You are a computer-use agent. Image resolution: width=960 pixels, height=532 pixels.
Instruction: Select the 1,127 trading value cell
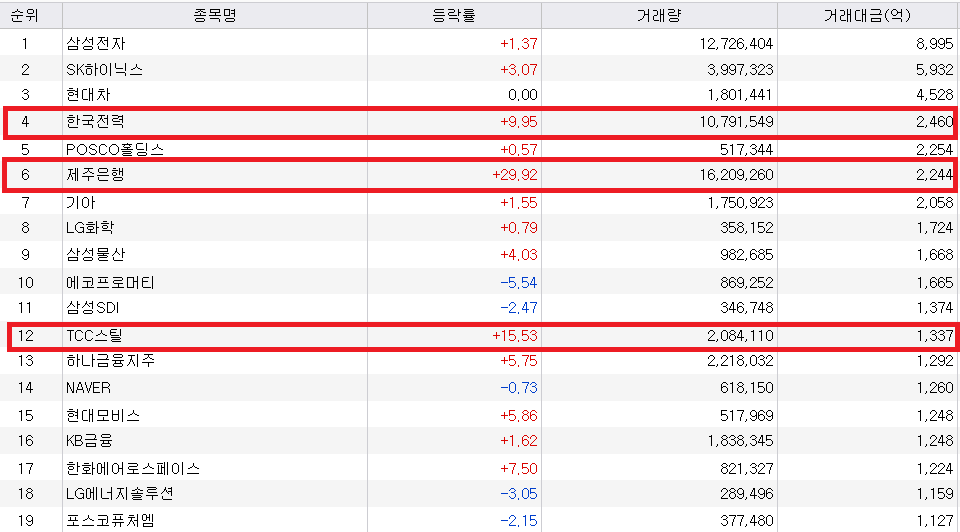click(x=935, y=521)
